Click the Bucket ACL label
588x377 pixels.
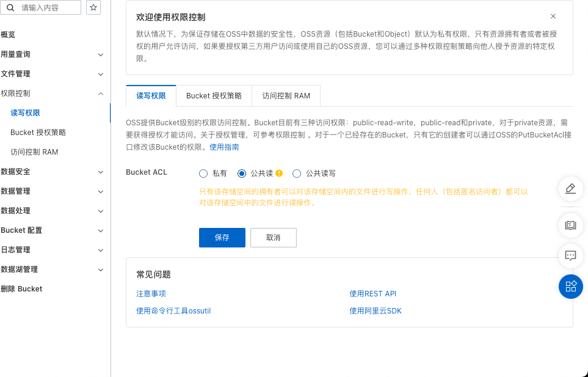(147, 172)
